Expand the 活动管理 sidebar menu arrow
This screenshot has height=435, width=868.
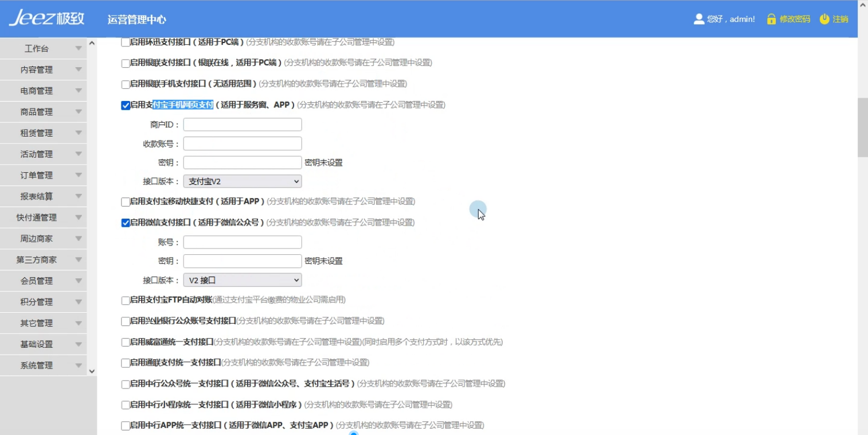tap(79, 154)
